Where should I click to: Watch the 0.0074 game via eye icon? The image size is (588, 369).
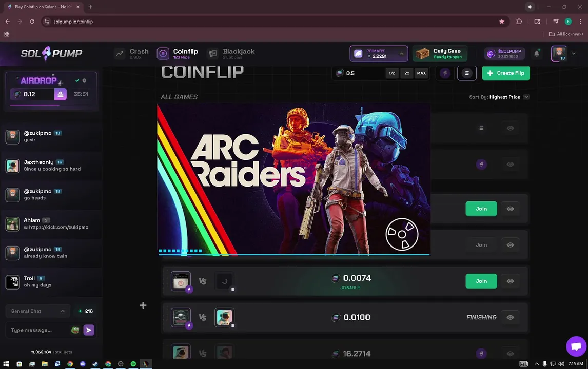click(x=511, y=281)
